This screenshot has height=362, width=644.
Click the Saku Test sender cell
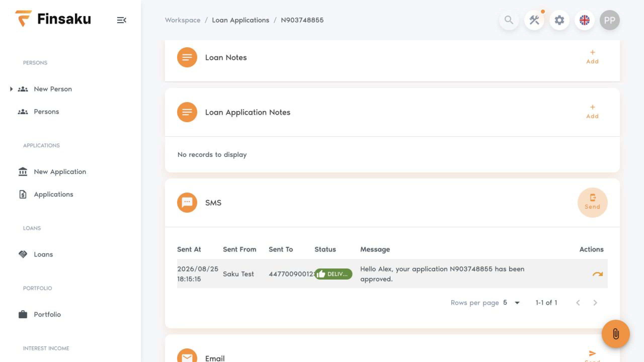[238, 274]
